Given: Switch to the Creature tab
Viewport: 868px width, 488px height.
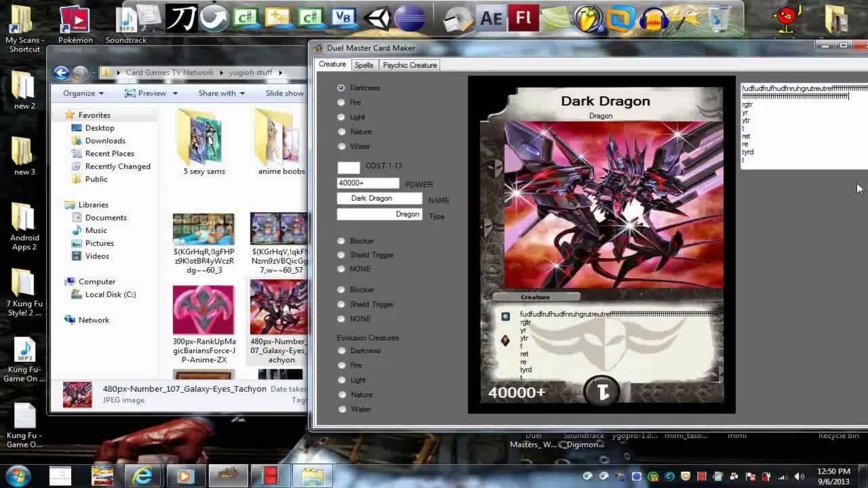Looking at the screenshot, I should click(x=332, y=64).
